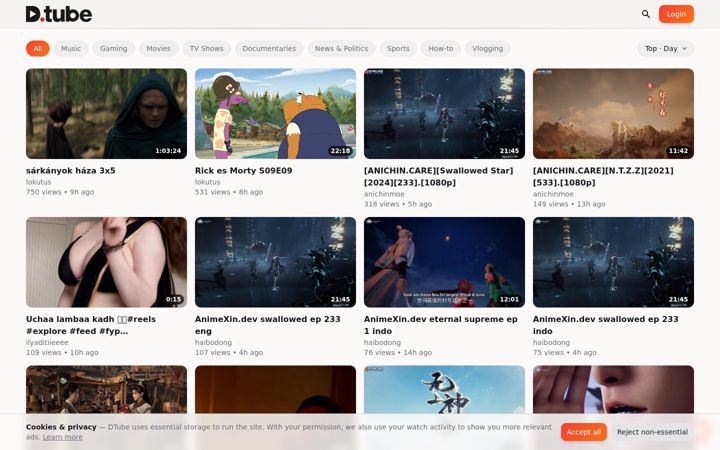This screenshot has height=450, width=720.
Task: Play the Rick es Morty S09E09 thumbnail
Action: tap(276, 113)
